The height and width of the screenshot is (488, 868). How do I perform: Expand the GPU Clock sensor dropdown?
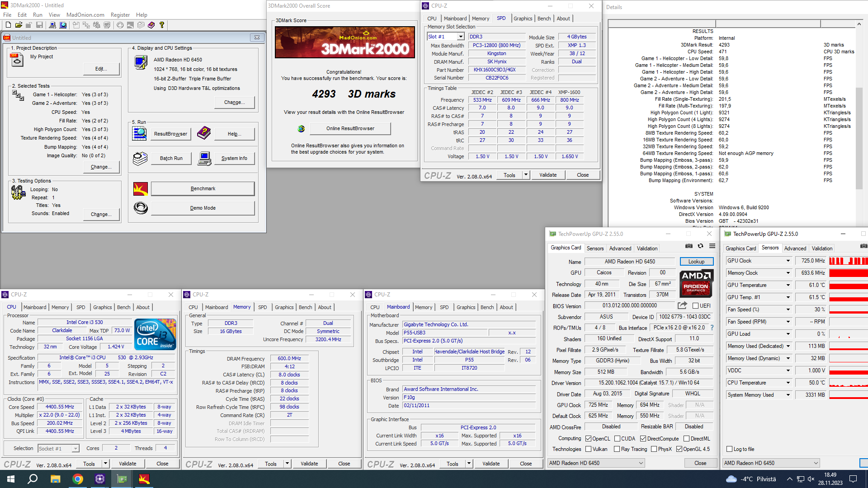788,261
